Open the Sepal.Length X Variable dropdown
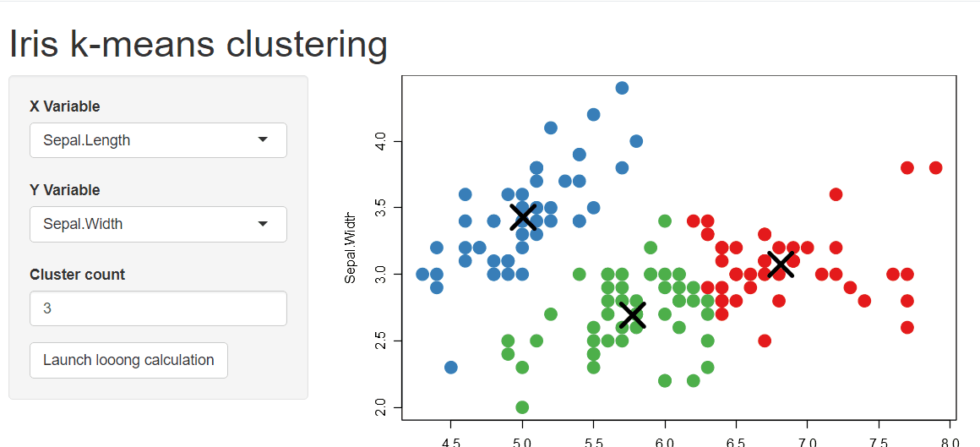Screen dimensions: 980x447 [x=158, y=140]
